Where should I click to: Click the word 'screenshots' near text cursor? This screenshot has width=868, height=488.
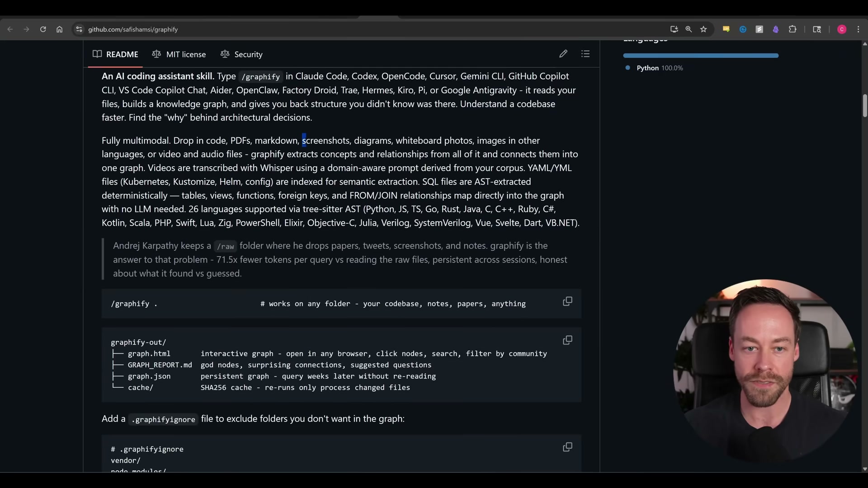point(325,141)
